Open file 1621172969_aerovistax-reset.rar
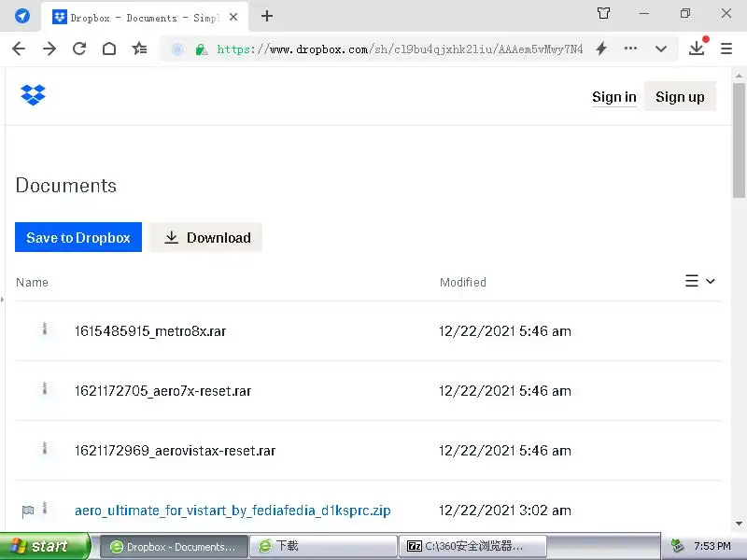 [x=175, y=451]
